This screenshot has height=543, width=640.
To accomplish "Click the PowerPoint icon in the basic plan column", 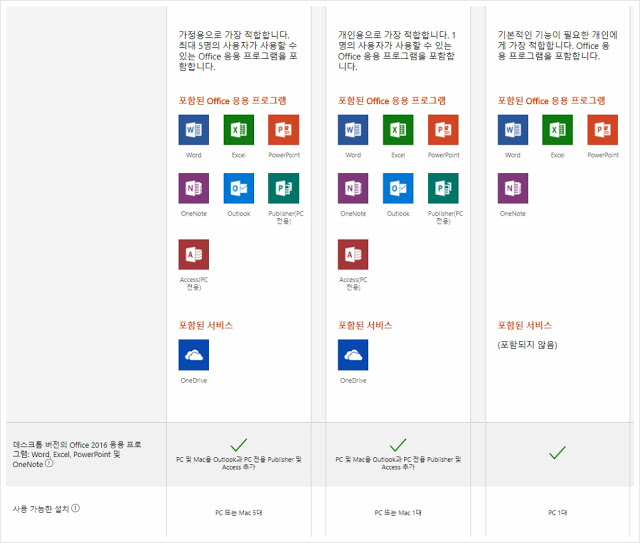I will [x=602, y=130].
